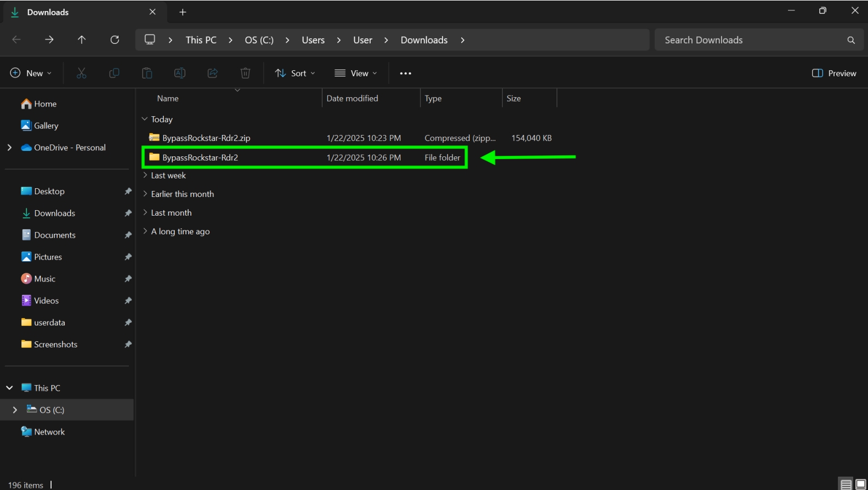
Task: Open the New dropdown menu
Action: [x=31, y=73]
